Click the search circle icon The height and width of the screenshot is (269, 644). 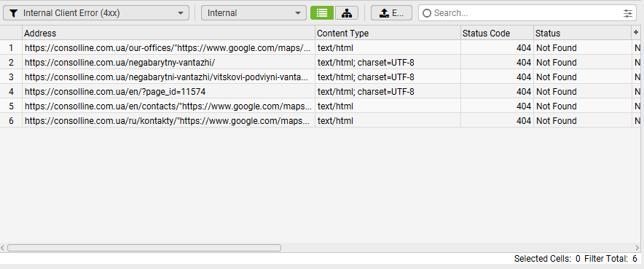(x=427, y=13)
